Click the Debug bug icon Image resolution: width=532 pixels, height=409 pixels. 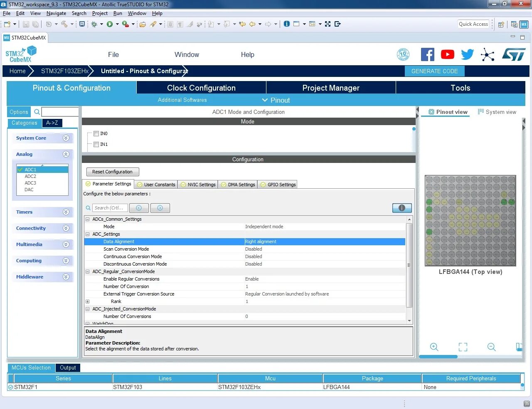click(94, 24)
